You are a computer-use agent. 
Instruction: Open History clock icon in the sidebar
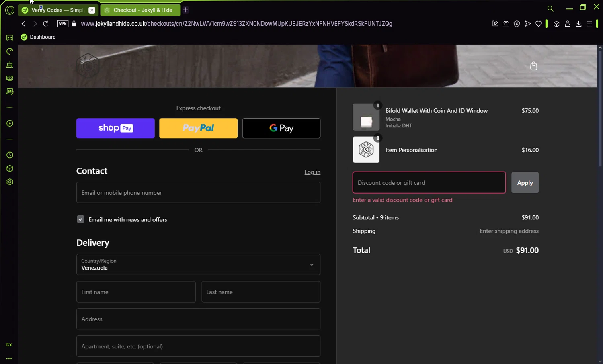pyautogui.click(x=10, y=155)
